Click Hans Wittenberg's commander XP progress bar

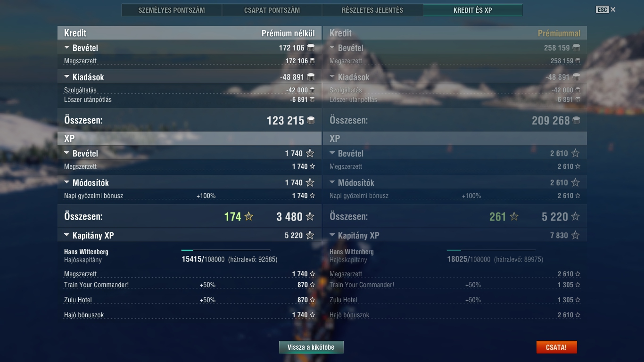[226, 250]
